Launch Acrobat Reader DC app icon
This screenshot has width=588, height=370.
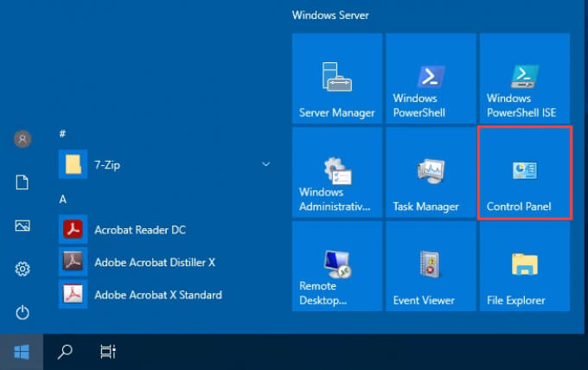[x=73, y=229]
